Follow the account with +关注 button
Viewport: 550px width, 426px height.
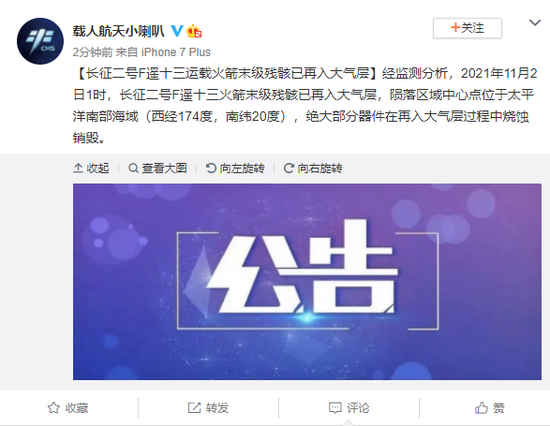tap(467, 28)
